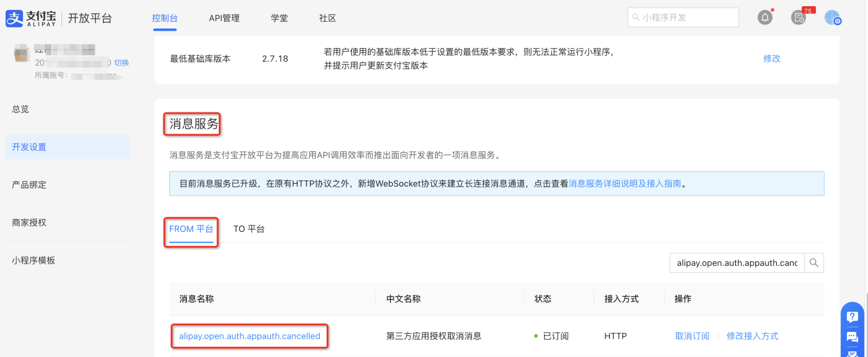
Task: Select the FROM 平台 tab
Action: (x=191, y=229)
